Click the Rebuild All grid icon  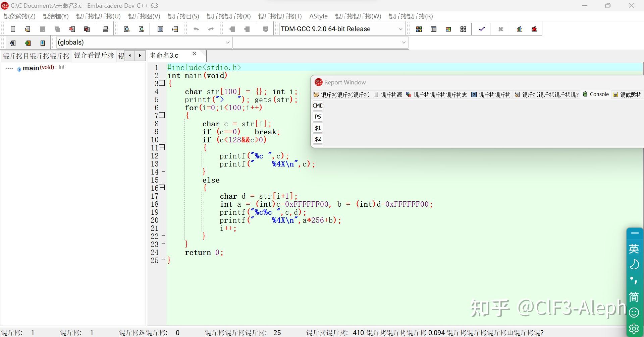[x=463, y=29]
